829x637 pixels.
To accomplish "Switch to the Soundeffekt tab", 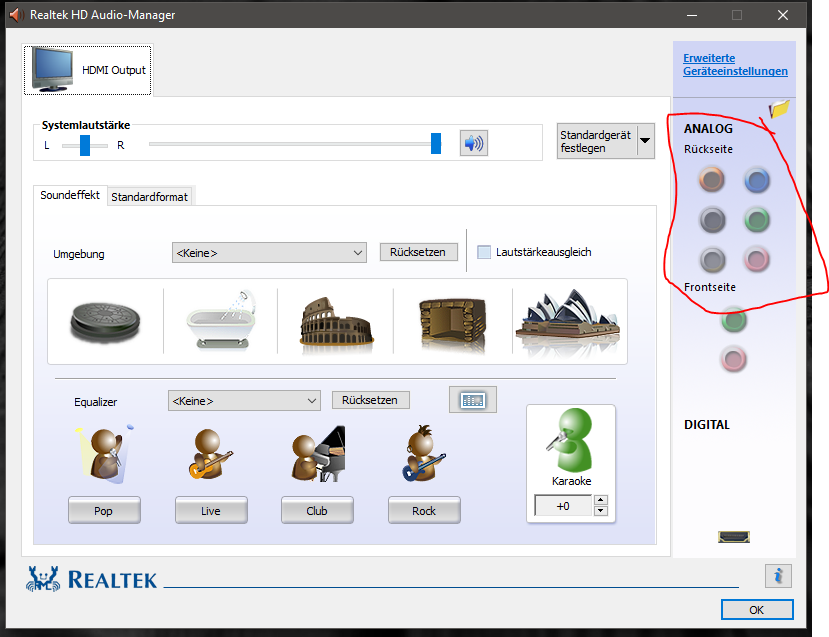I will 70,195.
